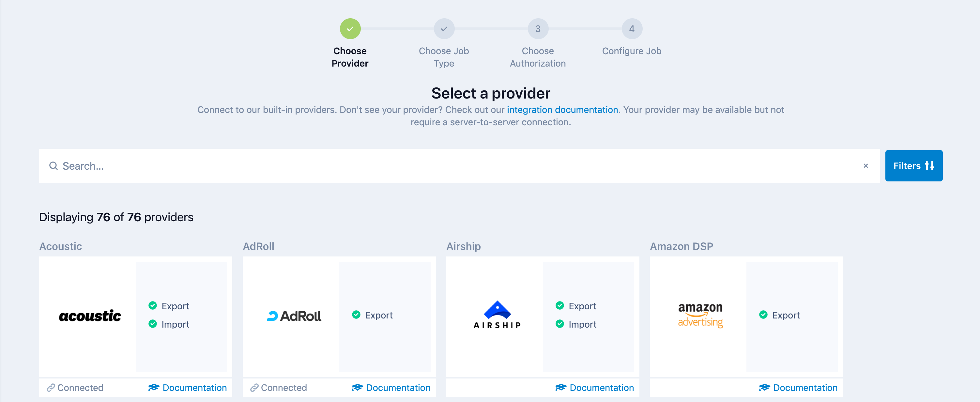This screenshot has height=402, width=980.
Task: Select the AdRoll provider logo
Action: (x=294, y=316)
